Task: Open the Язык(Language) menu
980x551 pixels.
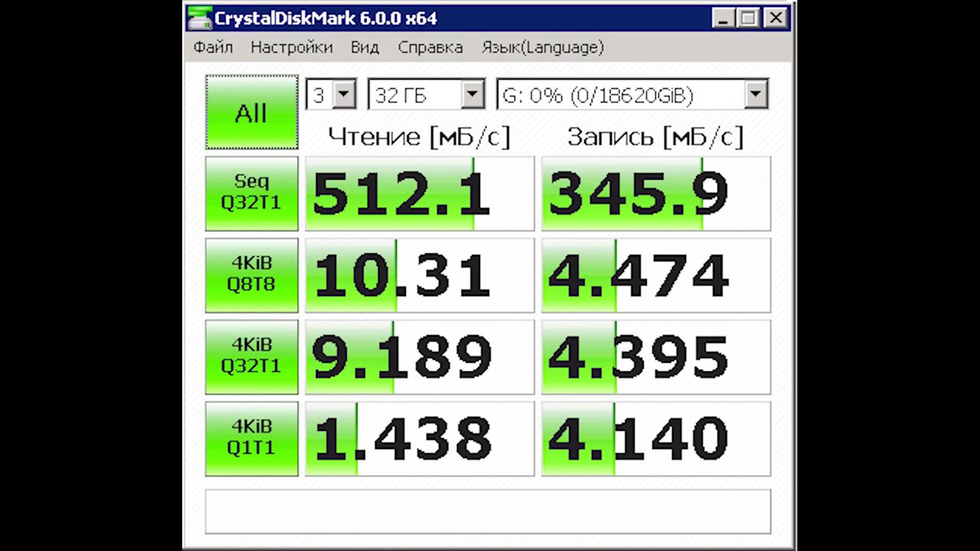Action: (x=543, y=47)
